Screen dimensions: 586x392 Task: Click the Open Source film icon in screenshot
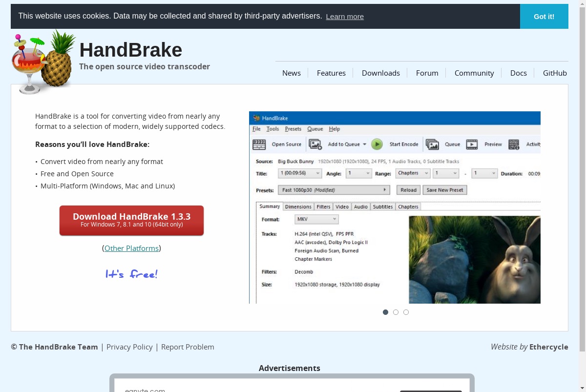click(x=259, y=144)
